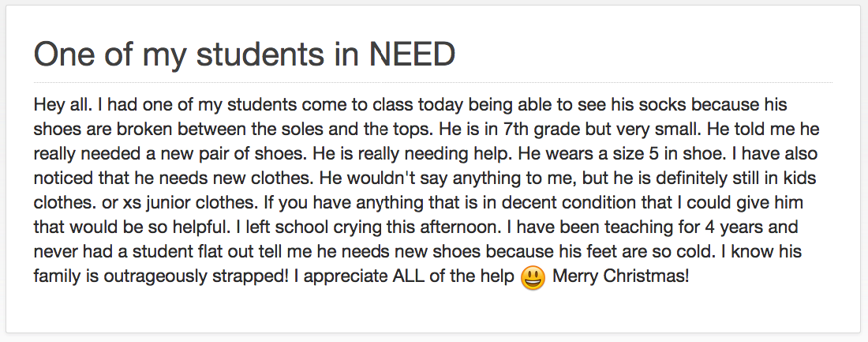Click the heading "One of my students in NEED"
The width and height of the screenshot is (868, 342).
[x=245, y=54]
